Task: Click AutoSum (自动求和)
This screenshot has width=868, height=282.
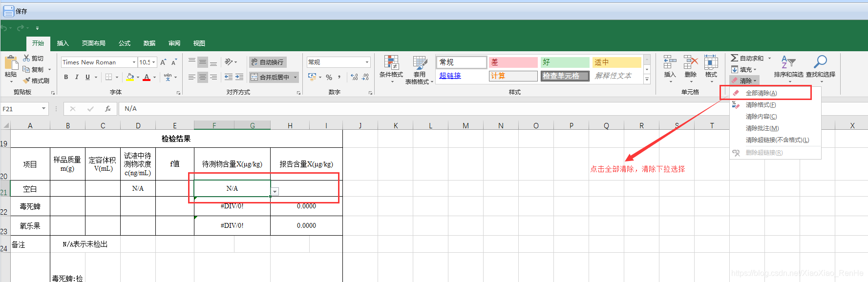Action: point(747,58)
